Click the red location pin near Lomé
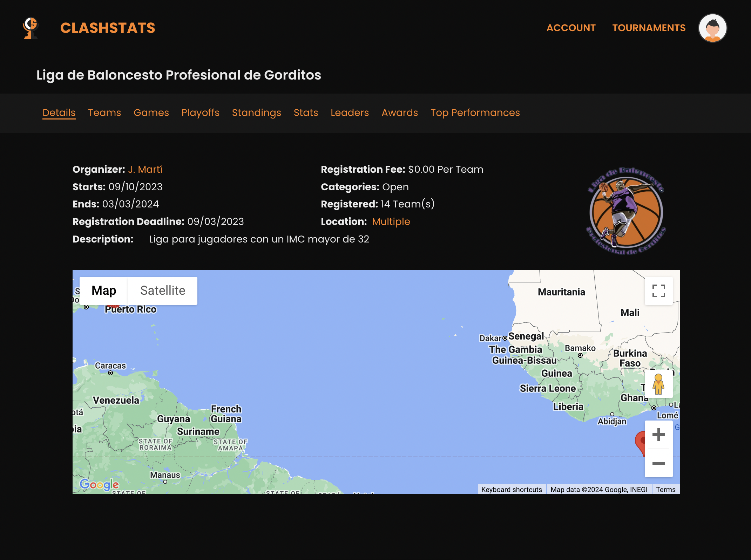The height and width of the screenshot is (560, 751). 640,443
